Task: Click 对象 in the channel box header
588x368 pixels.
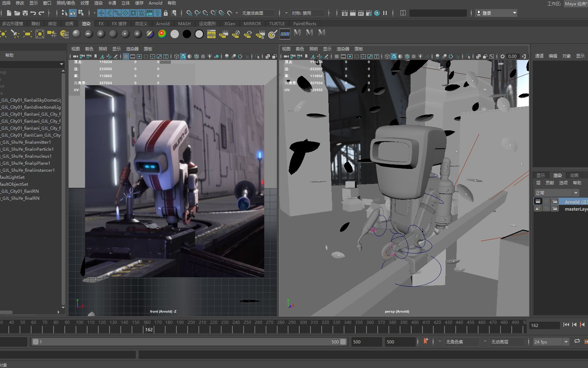Action: tap(567, 56)
